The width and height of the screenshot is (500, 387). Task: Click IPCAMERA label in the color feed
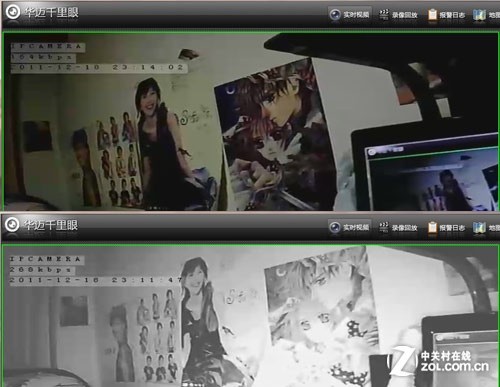[x=47, y=46]
